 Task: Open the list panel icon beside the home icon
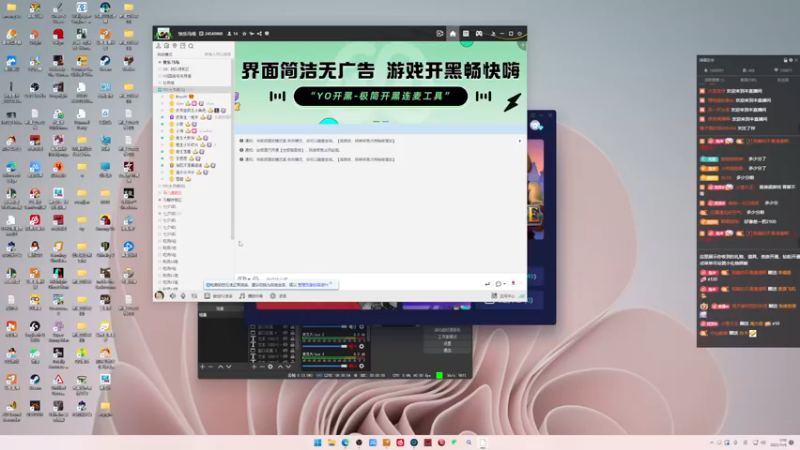point(466,34)
